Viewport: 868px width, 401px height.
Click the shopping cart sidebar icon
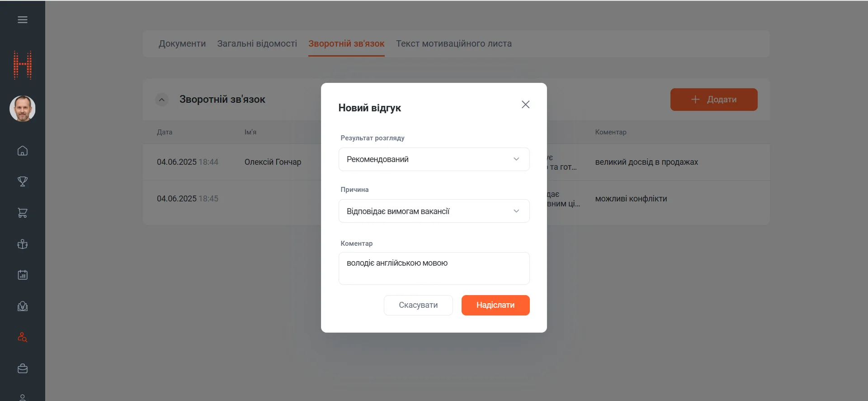[x=23, y=213]
